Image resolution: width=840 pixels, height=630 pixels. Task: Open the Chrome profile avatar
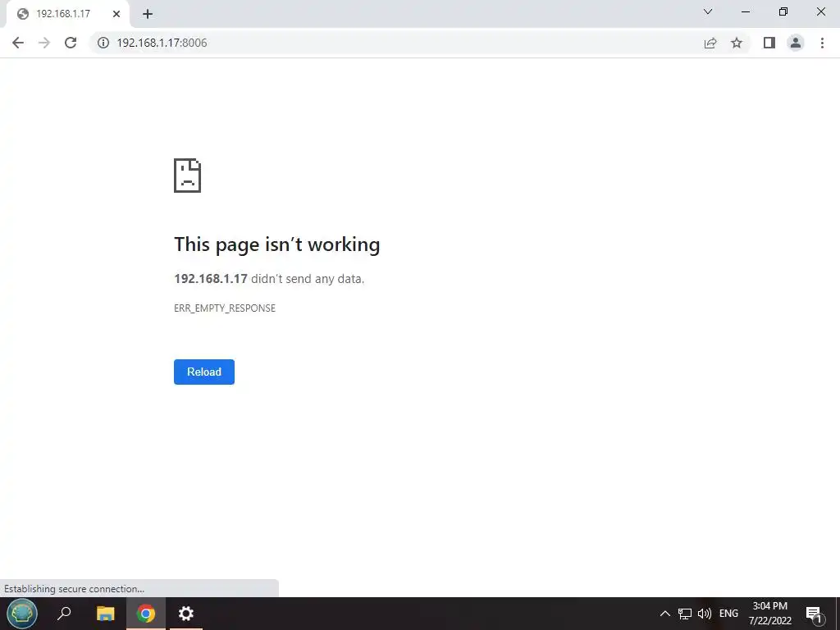(x=796, y=43)
